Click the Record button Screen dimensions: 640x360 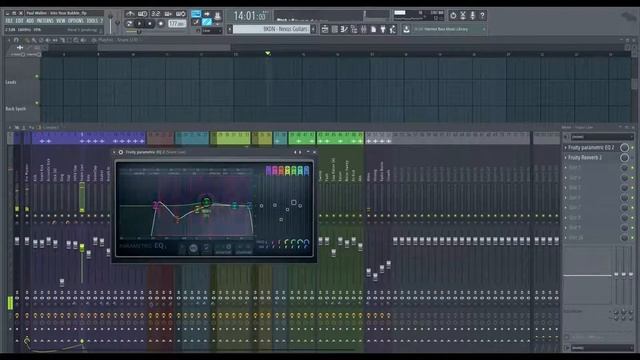coord(160,24)
